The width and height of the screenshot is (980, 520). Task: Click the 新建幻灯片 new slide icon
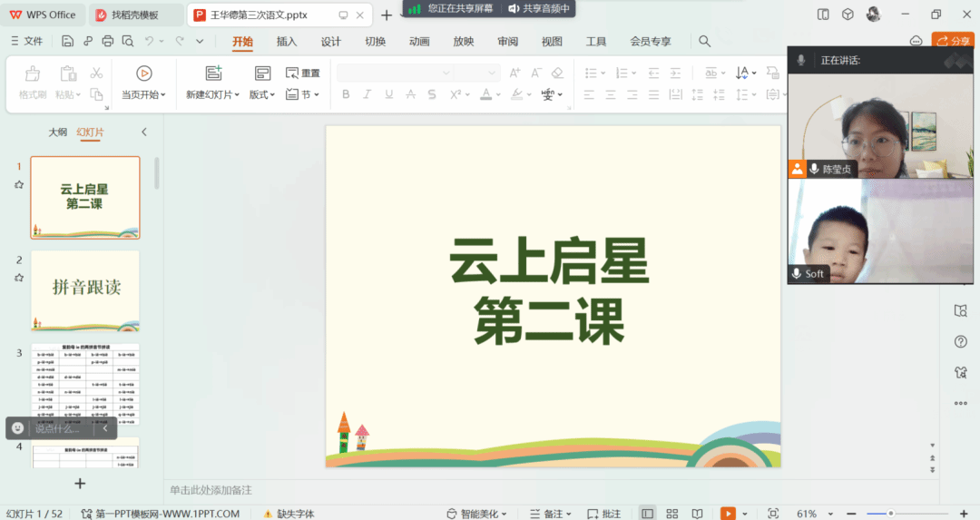point(214,74)
